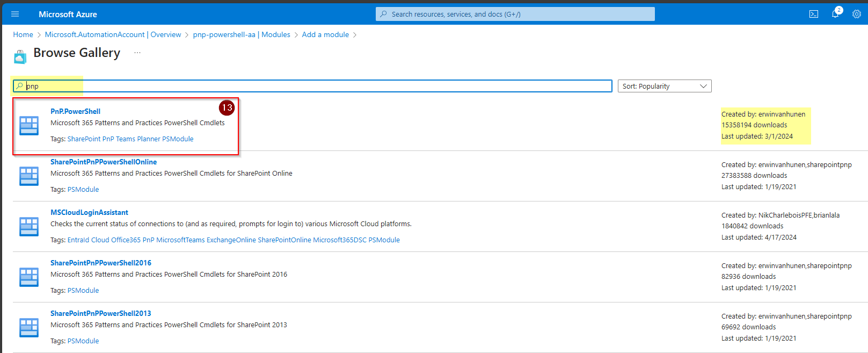
Task: Click the 1840842 downloads text
Action: [753, 226]
